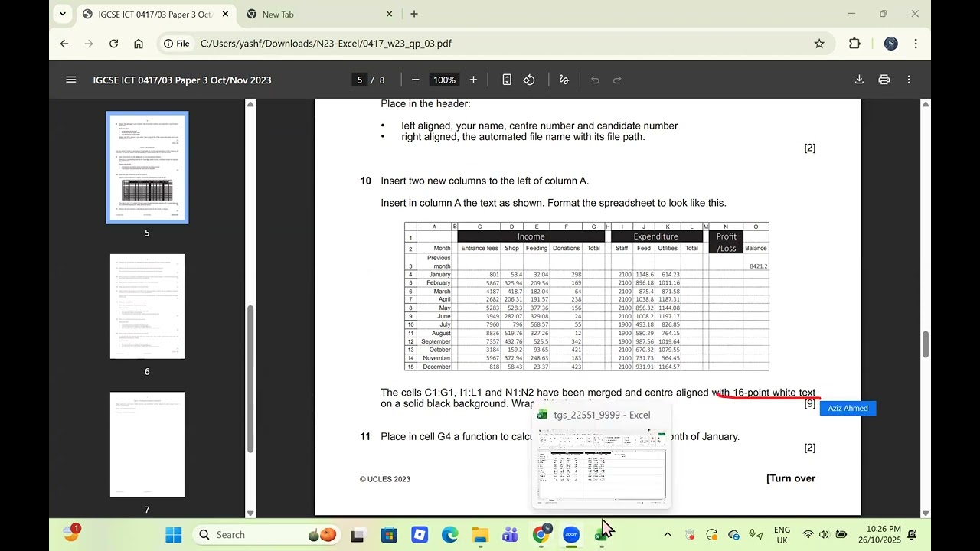
Task: Open File Explorer from the taskbar
Action: tap(480, 534)
